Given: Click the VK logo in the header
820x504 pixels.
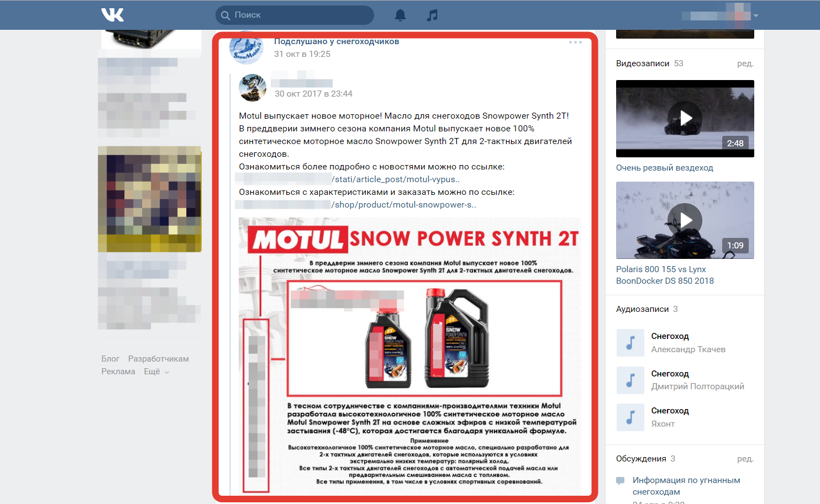Looking at the screenshot, I should pos(113,15).
